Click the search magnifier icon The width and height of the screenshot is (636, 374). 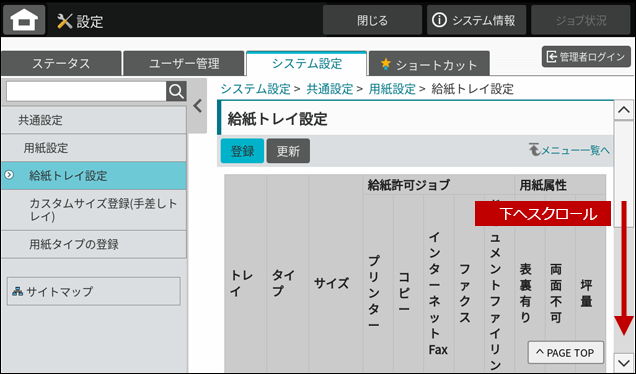[176, 91]
